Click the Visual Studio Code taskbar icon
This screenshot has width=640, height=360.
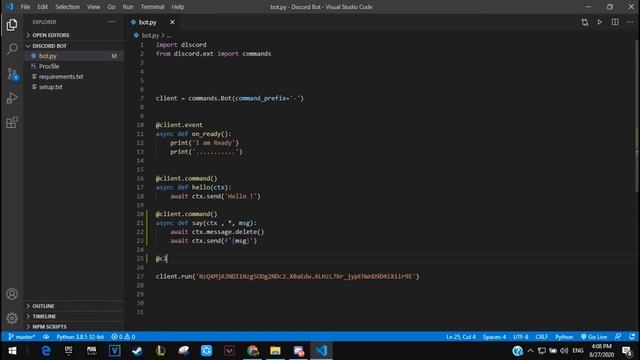click(x=322, y=351)
